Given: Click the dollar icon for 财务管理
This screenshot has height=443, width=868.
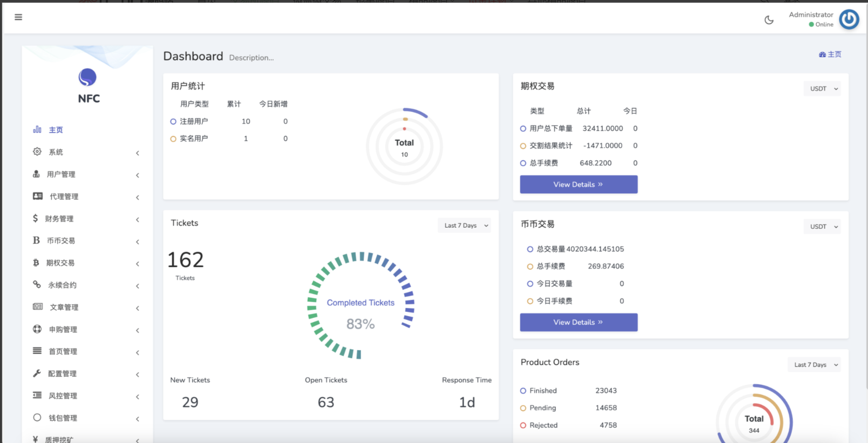Looking at the screenshot, I should pyautogui.click(x=36, y=218).
